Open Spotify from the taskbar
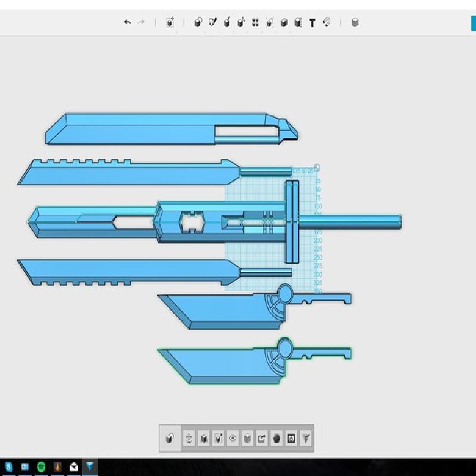476x476 pixels. coord(41,466)
